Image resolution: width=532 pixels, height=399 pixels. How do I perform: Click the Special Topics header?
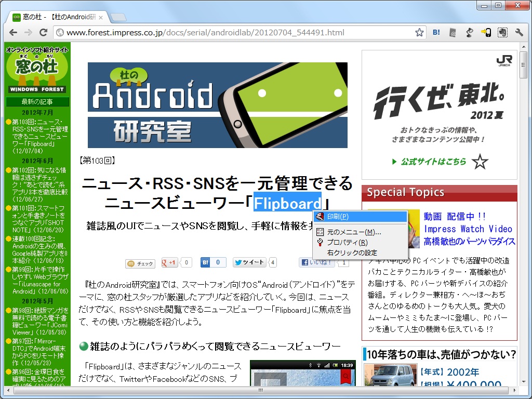coord(440,193)
